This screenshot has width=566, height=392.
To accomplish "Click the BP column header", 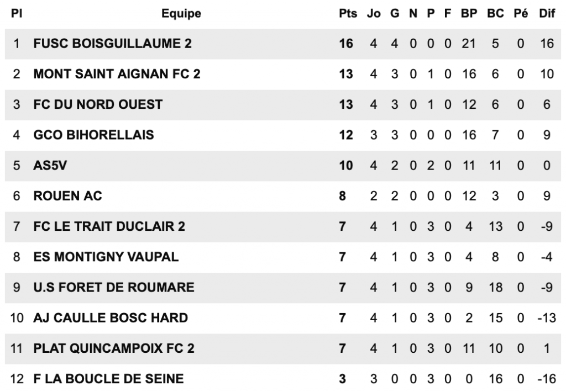I will click(x=469, y=13).
